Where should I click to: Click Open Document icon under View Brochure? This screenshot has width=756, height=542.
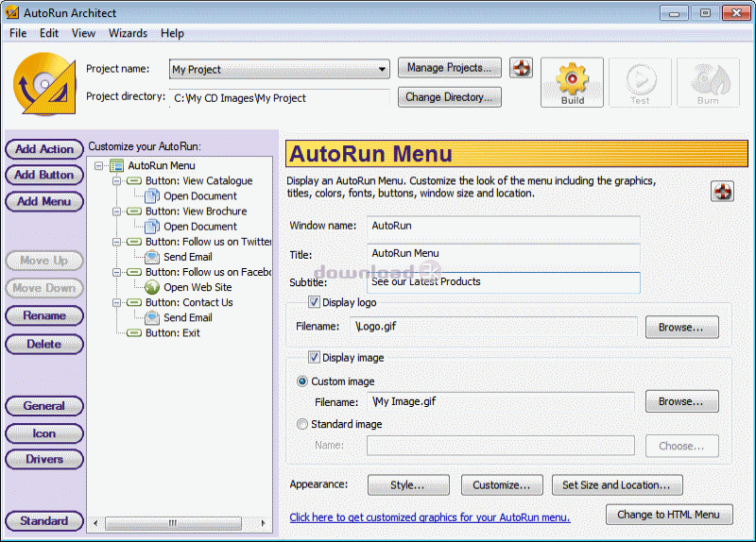pos(152,227)
